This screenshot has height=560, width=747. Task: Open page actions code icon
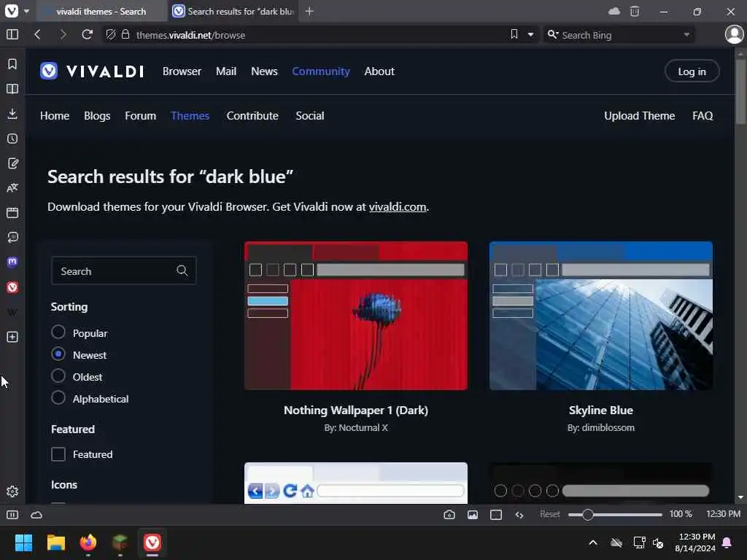pyautogui.click(x=519, y=515)
